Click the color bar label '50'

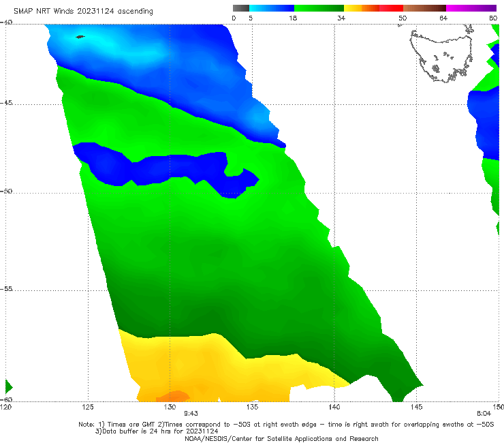tap(403, 18)
